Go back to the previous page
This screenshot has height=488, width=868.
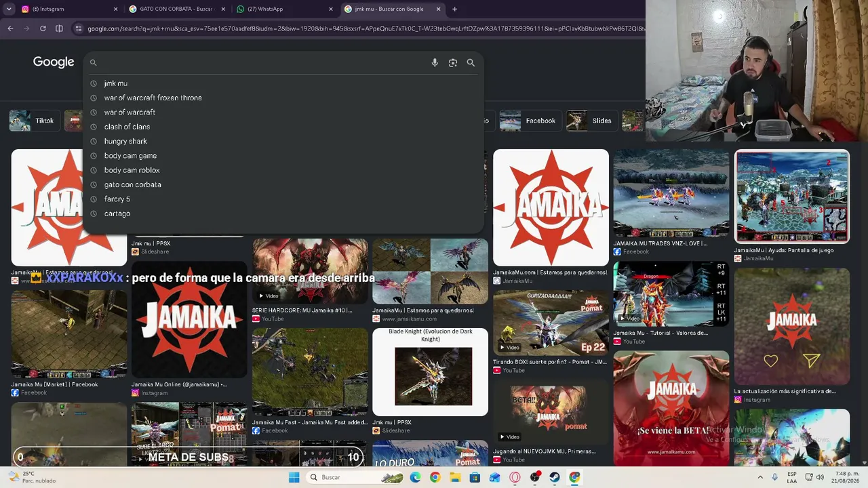click(10, 28)
